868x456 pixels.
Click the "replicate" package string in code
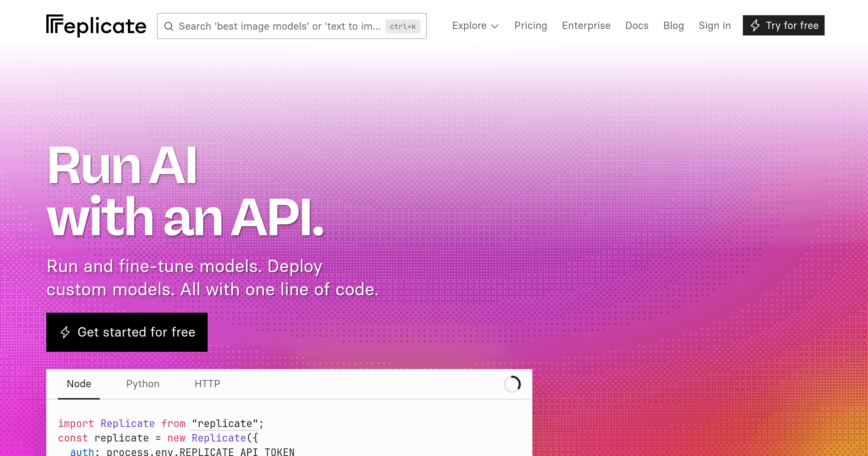[x=225, y=424]
